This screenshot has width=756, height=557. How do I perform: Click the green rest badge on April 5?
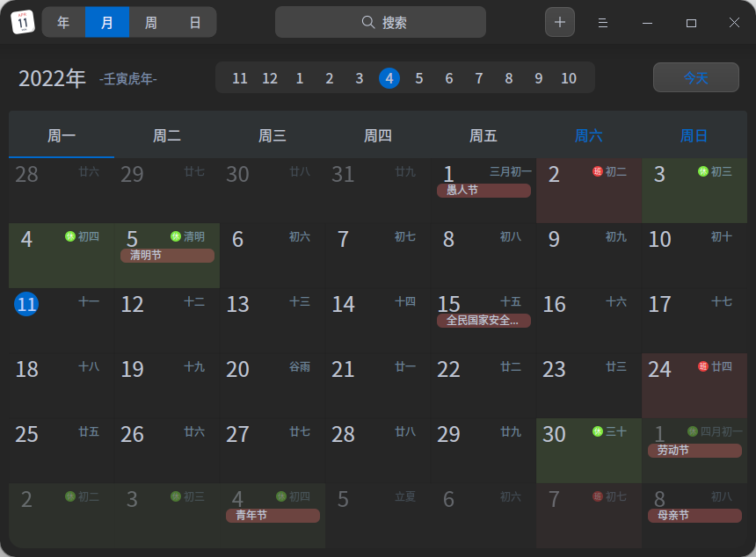(176, 236)
